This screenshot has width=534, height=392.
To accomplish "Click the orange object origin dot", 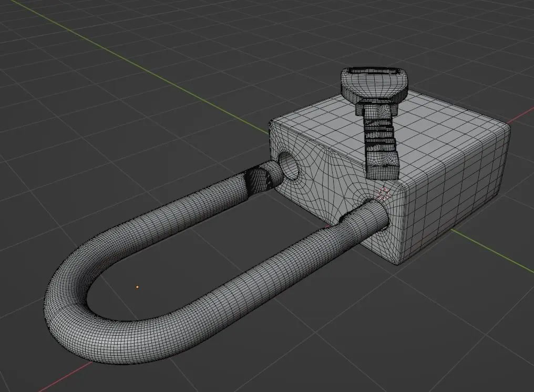I will 137,287.
